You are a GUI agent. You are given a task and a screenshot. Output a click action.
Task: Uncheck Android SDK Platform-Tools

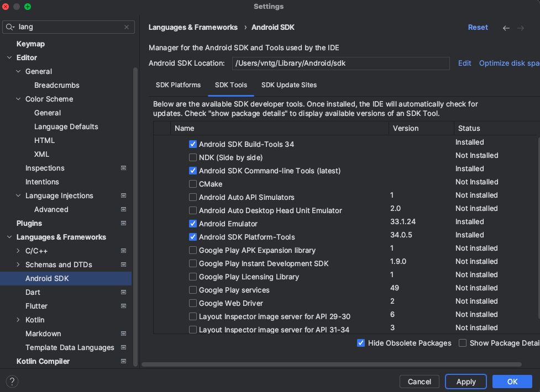coord(193,237)
